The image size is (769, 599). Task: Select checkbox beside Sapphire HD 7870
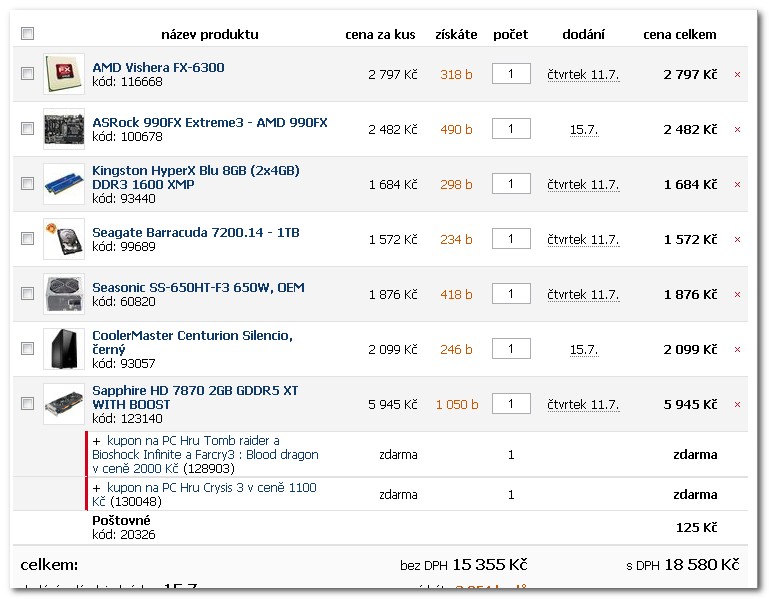(28, 404)
